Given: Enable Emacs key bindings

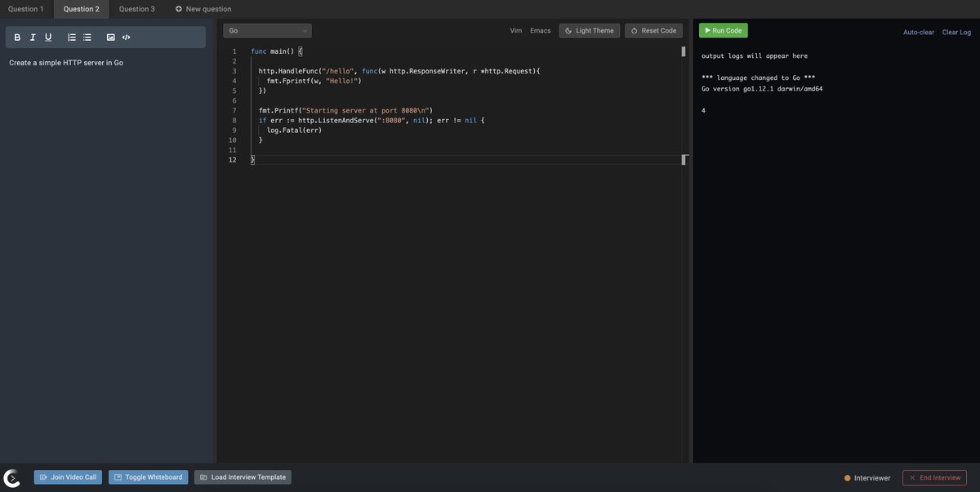Looking at the screenshot, I should coord(541,31).
